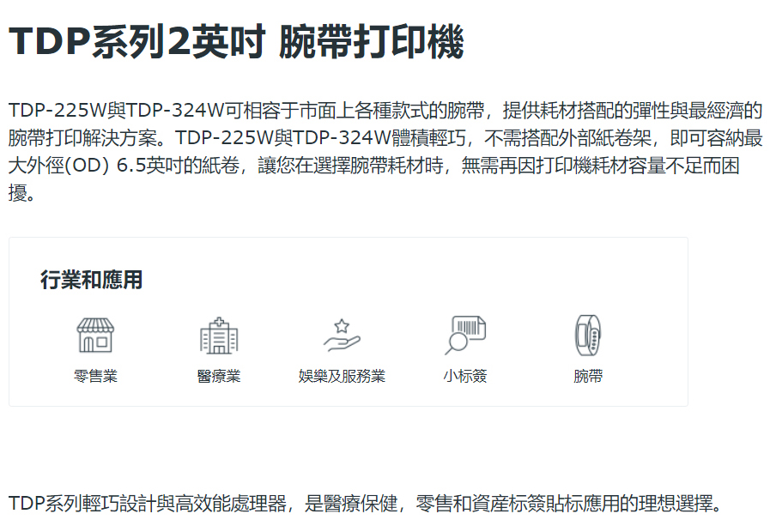Click "腕帶打印機" in the main heading
This screenshot has height=532, width=770.
[x=372, y=42]
